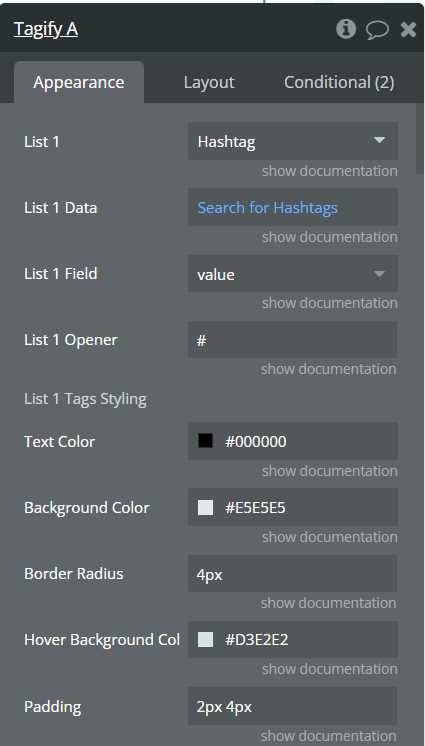Close the Tagify A property editor
425x746 pixels.
pos(408,29)
